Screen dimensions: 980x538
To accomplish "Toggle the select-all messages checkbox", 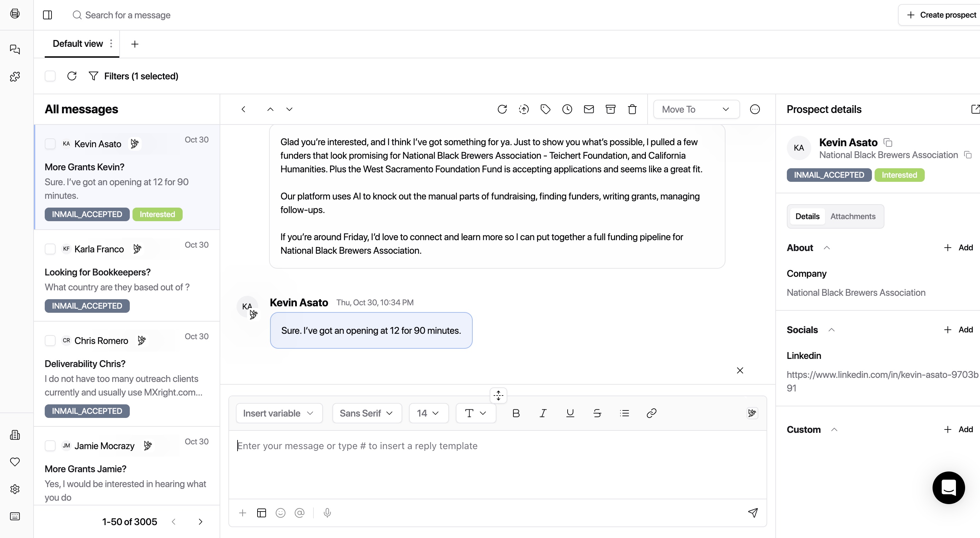I will click(50, 76).
